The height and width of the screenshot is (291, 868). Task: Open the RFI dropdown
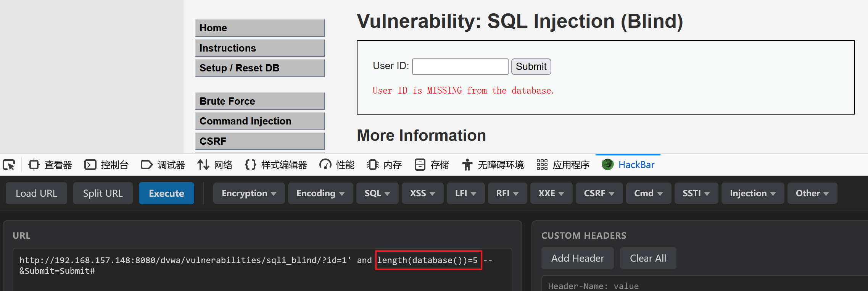point(507,193)
